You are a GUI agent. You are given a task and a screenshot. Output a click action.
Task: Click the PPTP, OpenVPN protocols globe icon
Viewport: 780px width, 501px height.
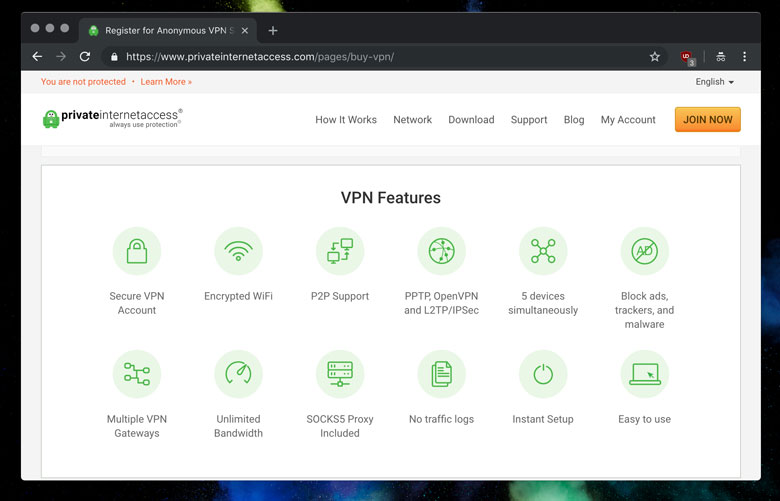pyautogui.click(x=442, y=251)
